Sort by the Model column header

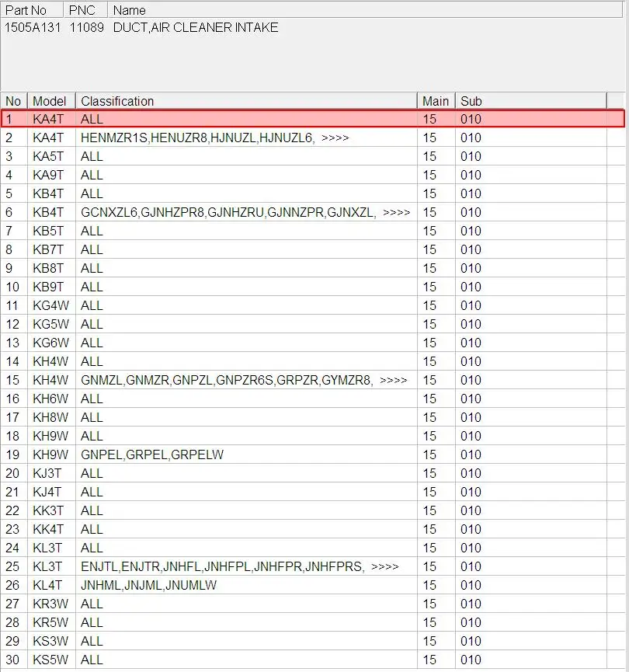click(x=51, y=101)
